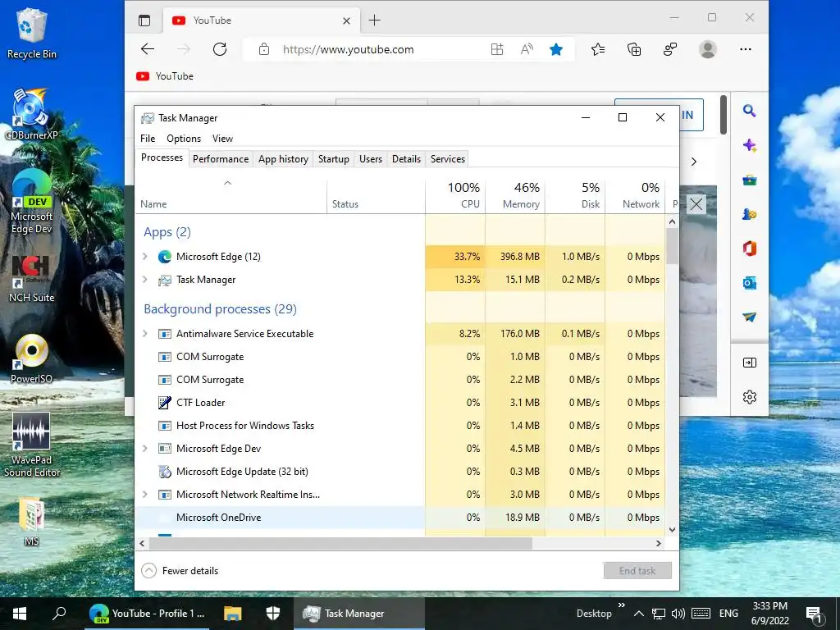Expand the Microsoft Edge Dev process row
Screen dimensions: 840x630
tap(144, 449)
